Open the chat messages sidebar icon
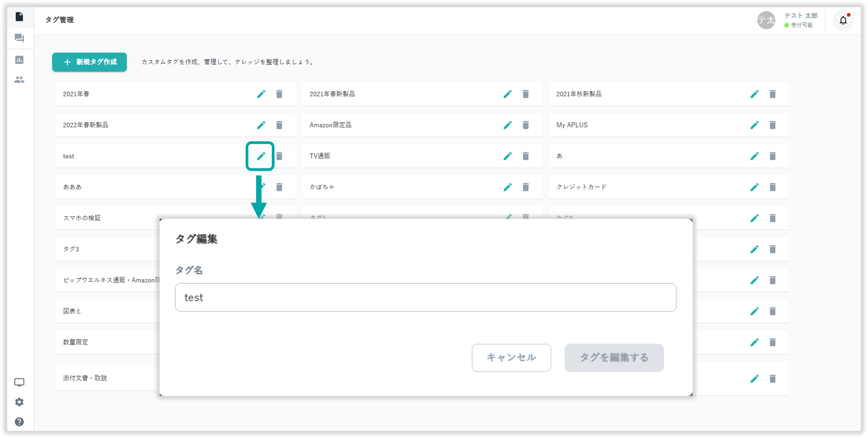 pos(19,38)
